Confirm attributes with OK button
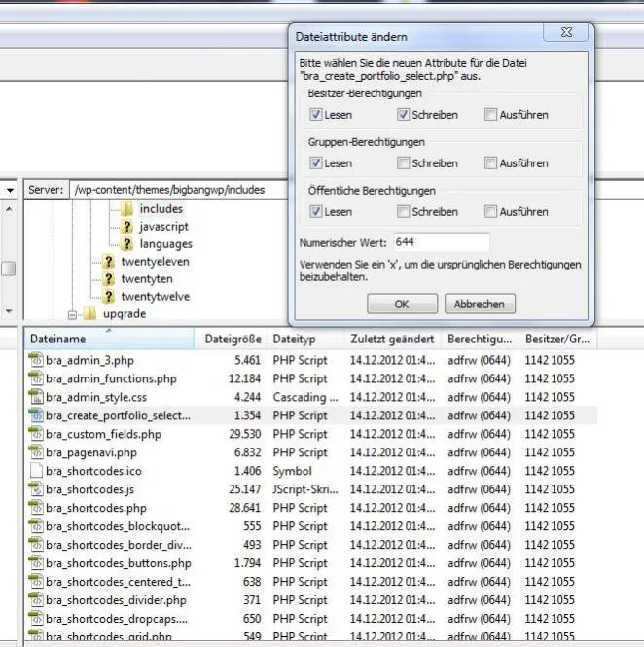 click(x=402, y=305)
